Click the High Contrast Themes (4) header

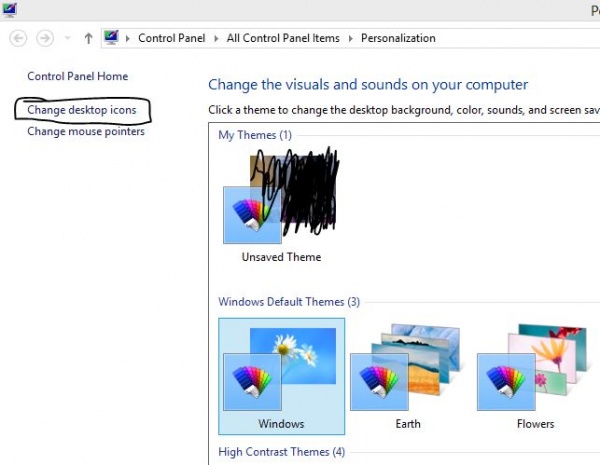(282, 452)
